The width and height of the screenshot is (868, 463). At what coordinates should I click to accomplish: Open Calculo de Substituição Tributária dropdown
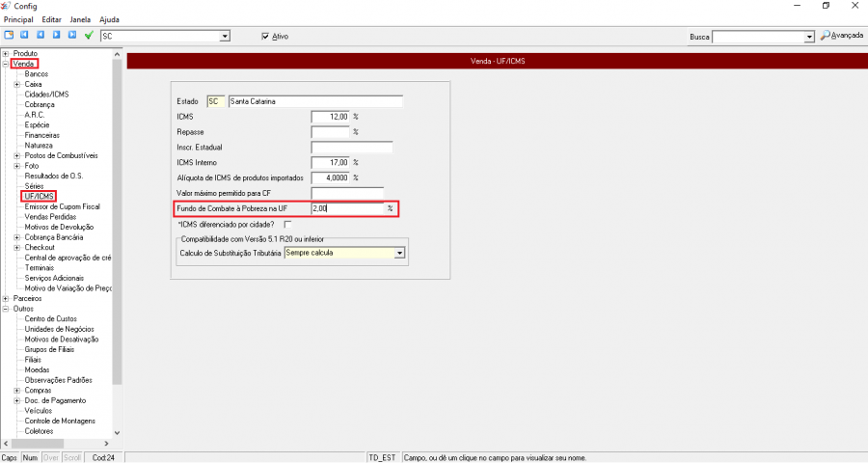coord(399,253)
